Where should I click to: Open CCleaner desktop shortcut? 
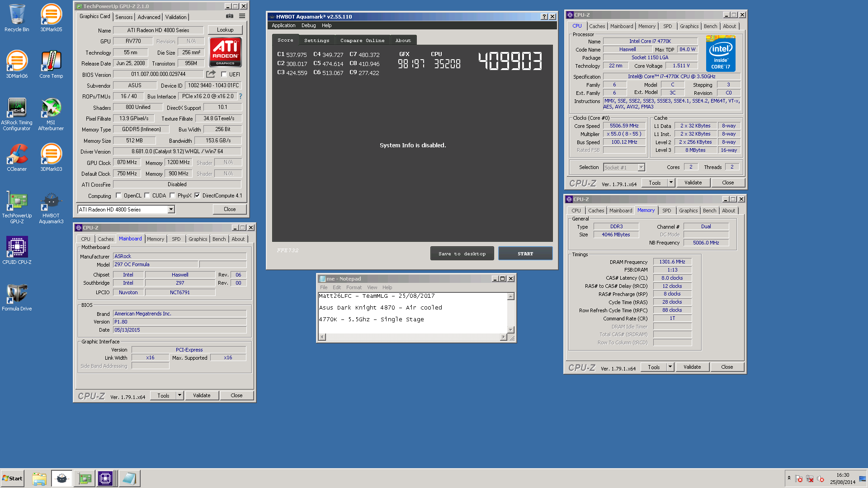[17, 158]
